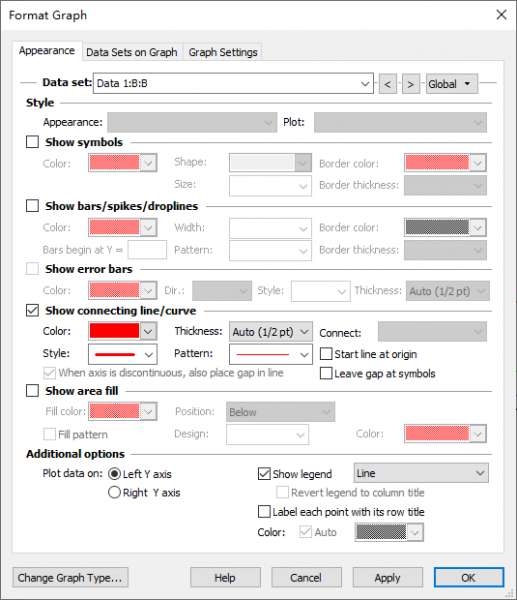Image resolution: width=517 pixels, height=600 pixels.
Task: Click the Apply button
Action: pos(388,577)
